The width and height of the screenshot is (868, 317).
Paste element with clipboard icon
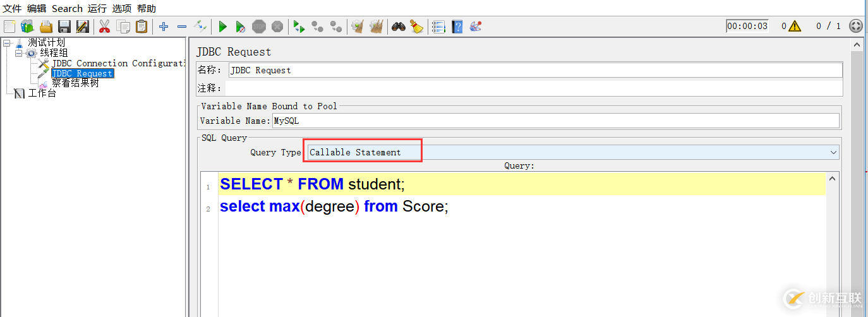coord(142,27)
